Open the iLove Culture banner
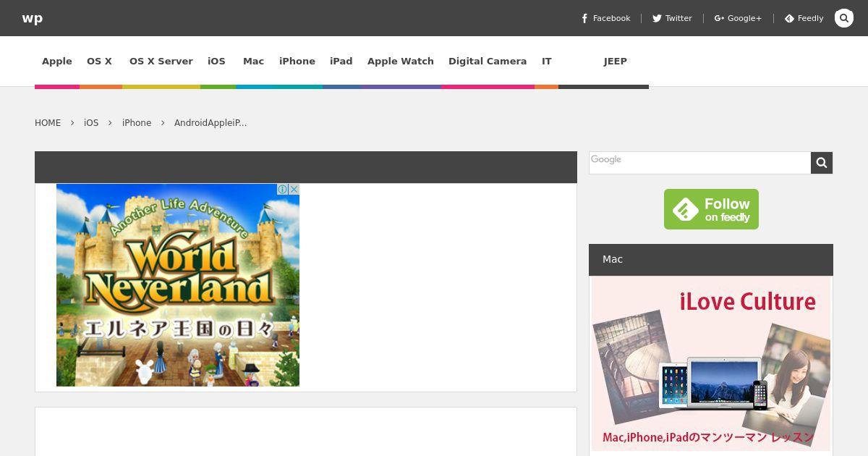 711,364
